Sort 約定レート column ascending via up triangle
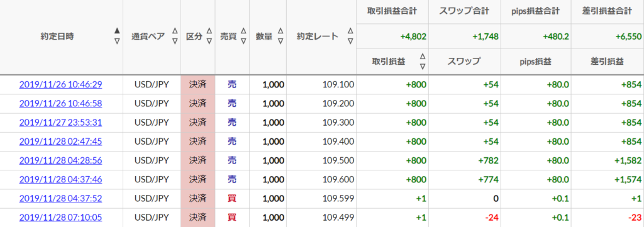This screenshot has height=227, width=644. click(350, 30)
